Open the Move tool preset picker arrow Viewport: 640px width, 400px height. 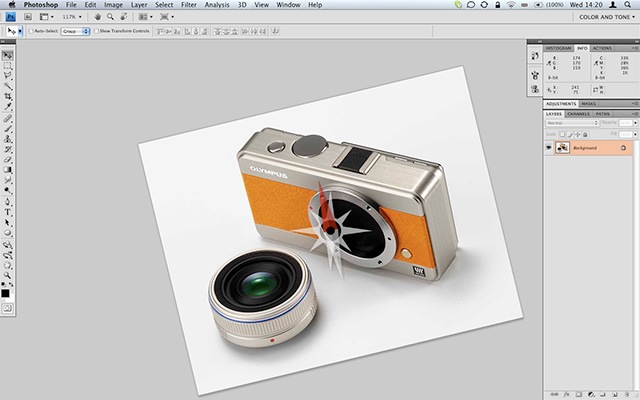pyautogui.click(x=20, y=31)
